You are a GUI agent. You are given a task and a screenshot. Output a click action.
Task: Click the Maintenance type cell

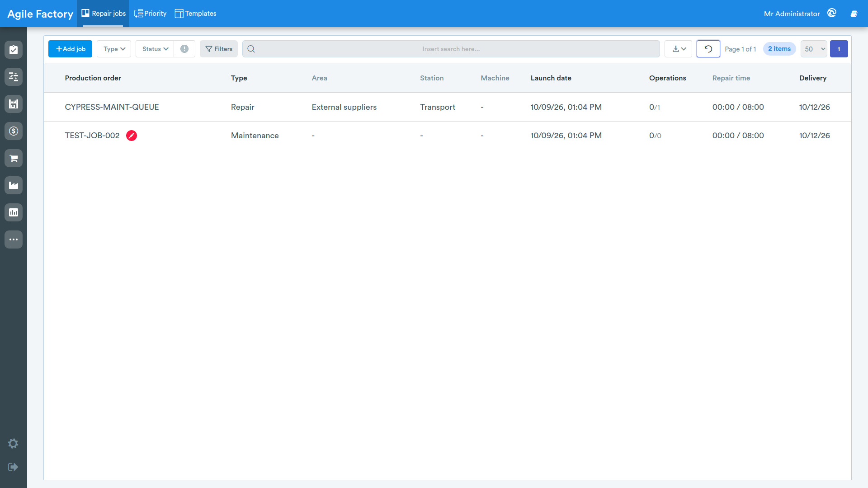point(255,136)
